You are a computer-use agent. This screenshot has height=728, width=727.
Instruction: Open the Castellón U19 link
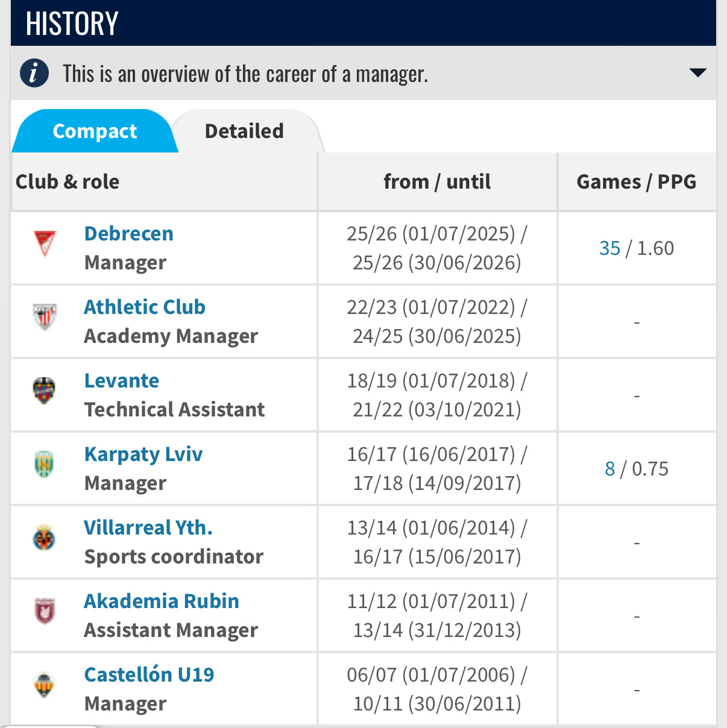149,674
